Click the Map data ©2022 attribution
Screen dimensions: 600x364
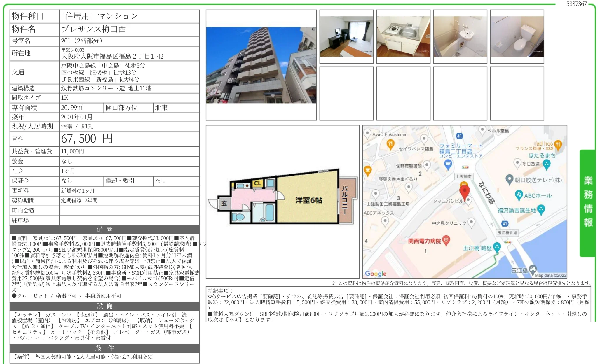point(550,275)
